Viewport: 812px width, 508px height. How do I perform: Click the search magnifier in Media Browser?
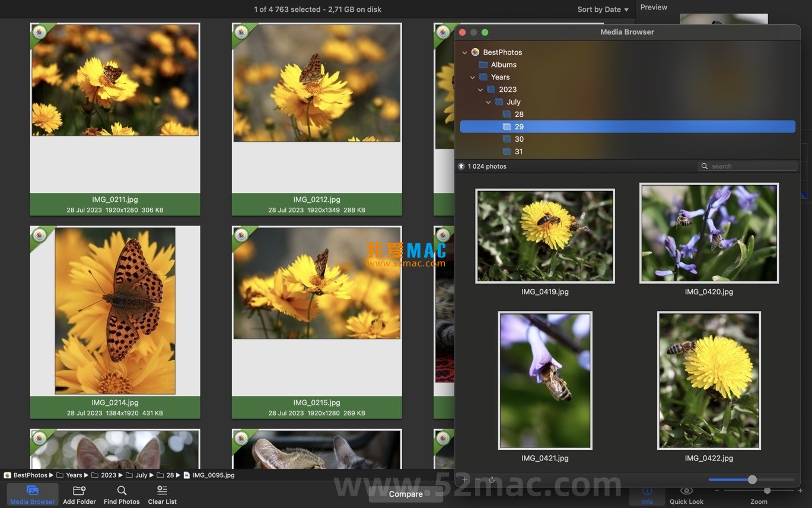click(704, 166)
